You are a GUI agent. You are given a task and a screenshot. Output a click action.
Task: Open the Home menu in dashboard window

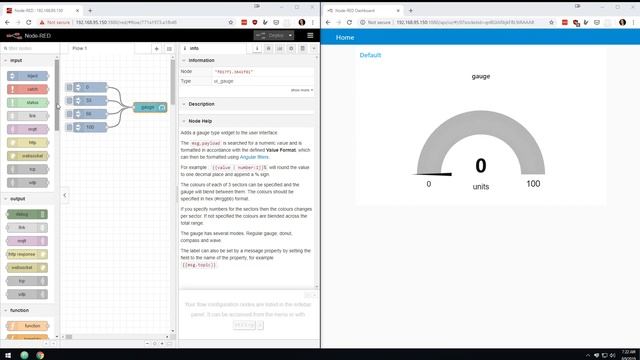(345, 37)
